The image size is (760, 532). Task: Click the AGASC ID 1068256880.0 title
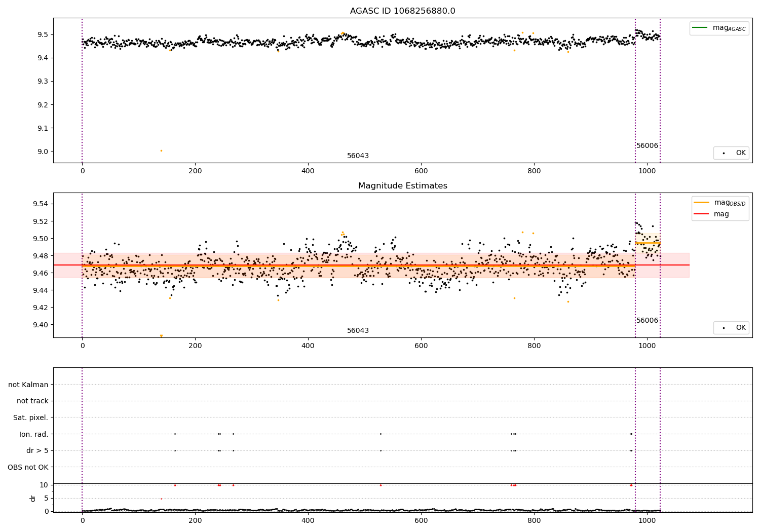(x=402, y=11)
